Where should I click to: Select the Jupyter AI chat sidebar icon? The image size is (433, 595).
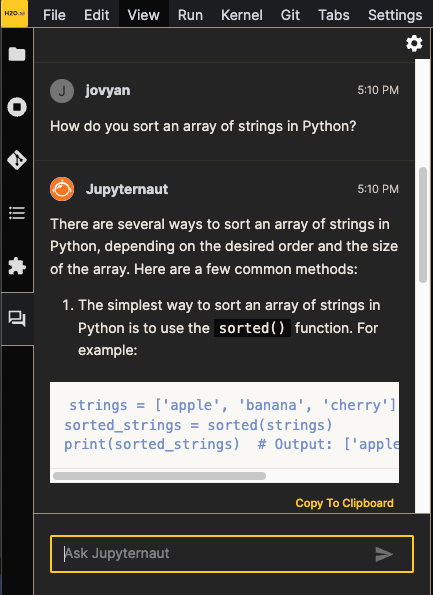(x=17, y=319)
